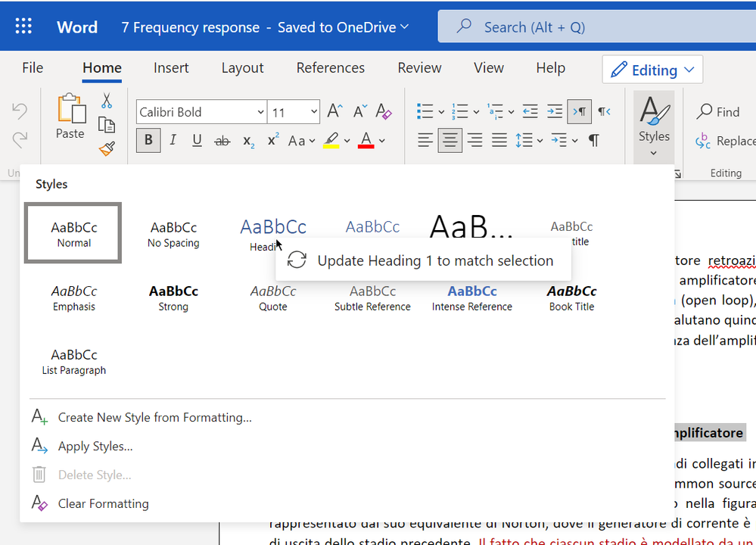Apply the Strong style

pyautogui.click(x=173, y=297)
